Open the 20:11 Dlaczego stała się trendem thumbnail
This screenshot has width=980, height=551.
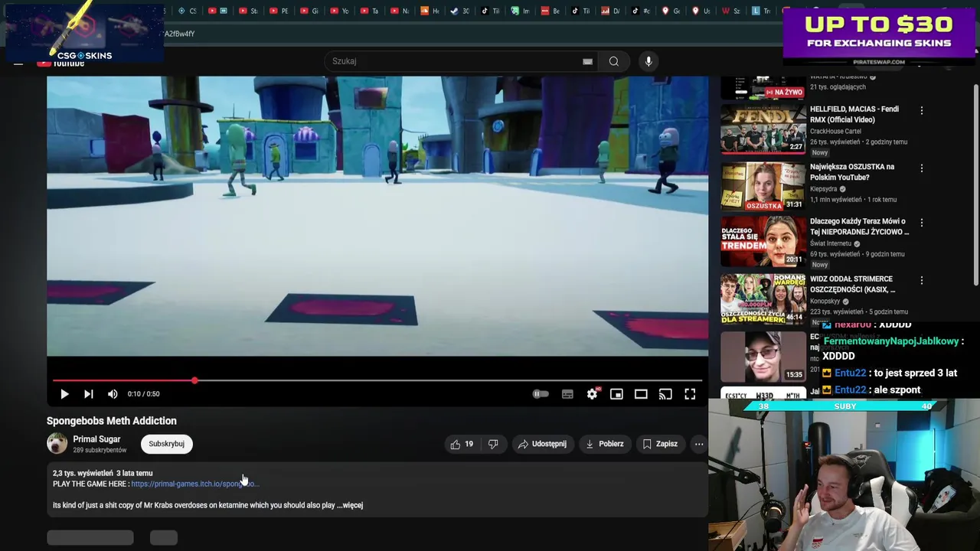tap(763, 241)
